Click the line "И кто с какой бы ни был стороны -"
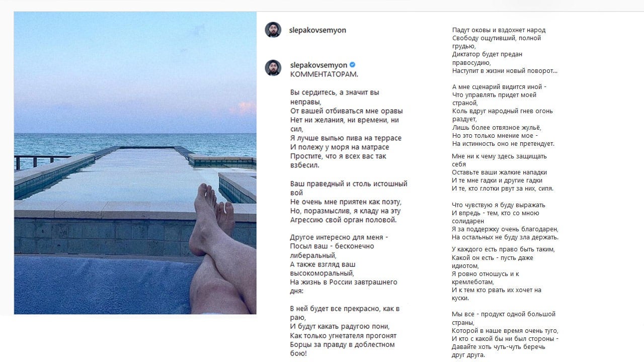This screenshot has width=644, height=362. pyautogui.click(x=505, y=339)
